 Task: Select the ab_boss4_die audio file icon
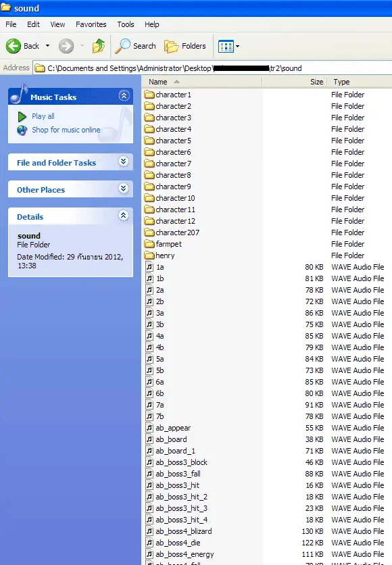[x=149, y=543]
